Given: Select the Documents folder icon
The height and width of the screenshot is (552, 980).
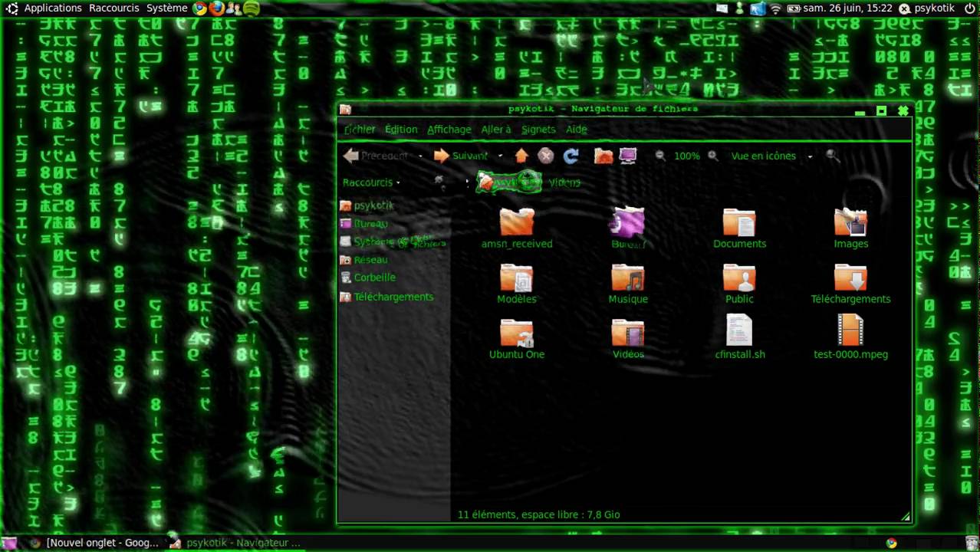Looking at the screenshot, I should coord(739,222).
